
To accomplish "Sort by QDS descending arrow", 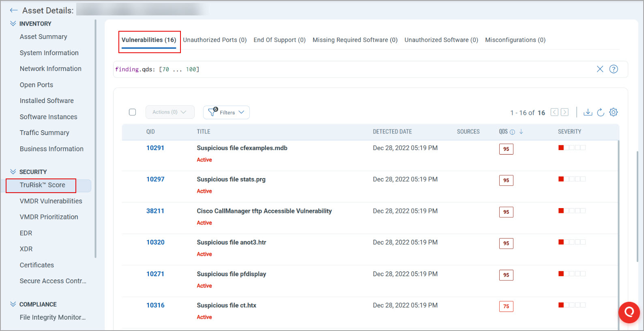I will 521,132.
